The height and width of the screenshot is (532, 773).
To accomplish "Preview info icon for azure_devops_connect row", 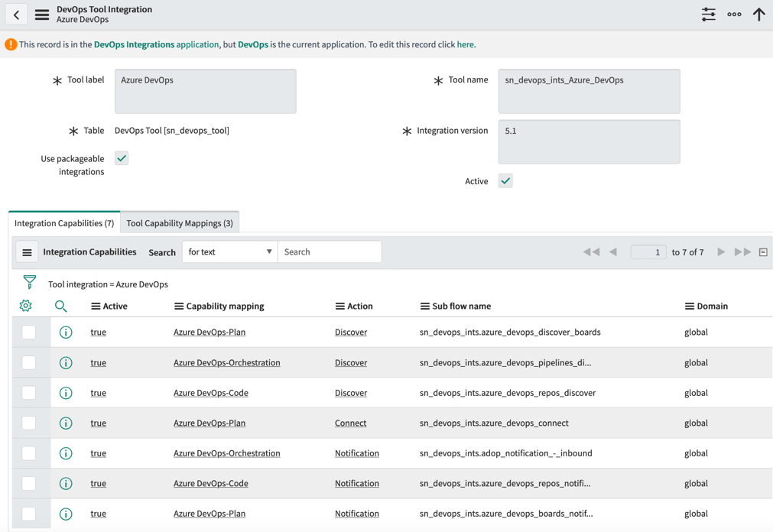I will pyautogui.click(x=66, y=423).
